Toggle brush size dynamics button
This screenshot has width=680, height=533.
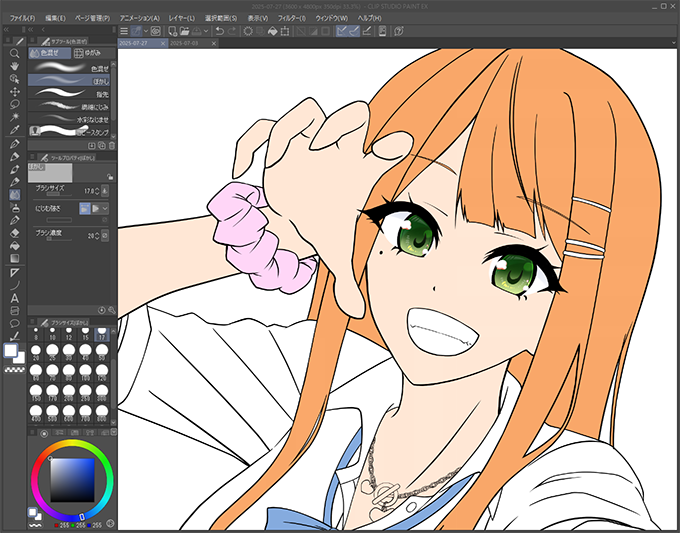coord(105,191)
